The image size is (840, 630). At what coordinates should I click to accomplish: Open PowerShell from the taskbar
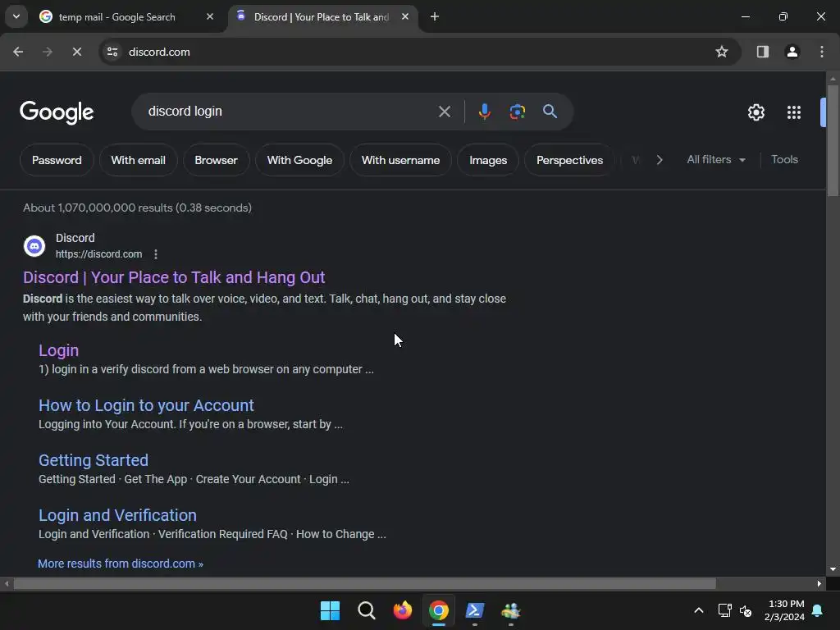pos(475,610)
